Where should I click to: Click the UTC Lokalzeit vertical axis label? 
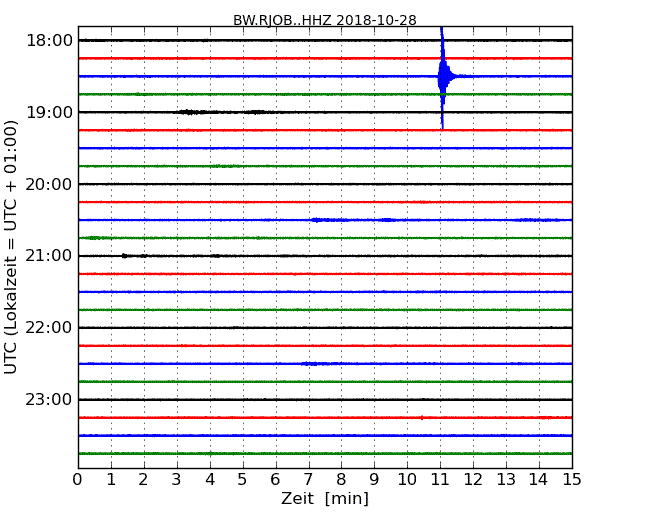tap(10, 247)
